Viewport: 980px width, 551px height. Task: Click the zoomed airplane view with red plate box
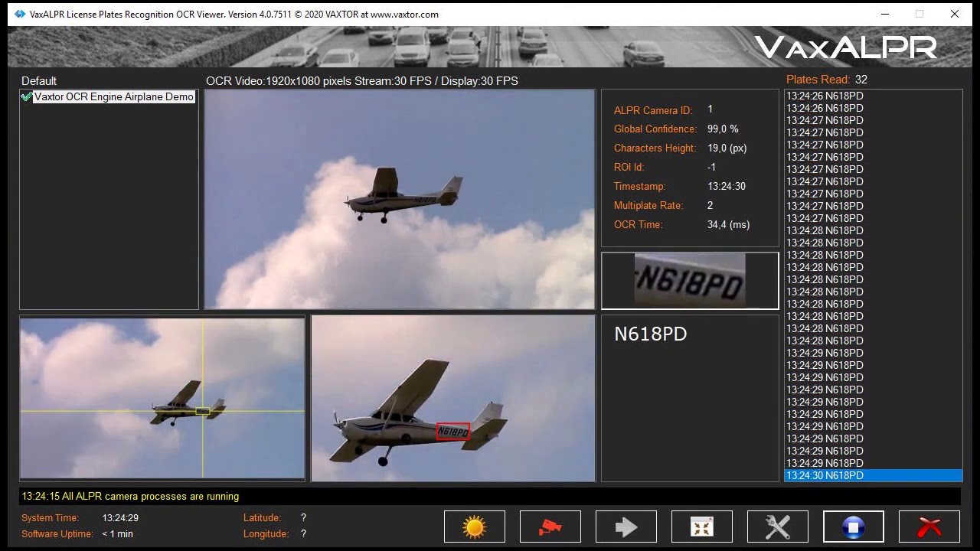(453, 399)
